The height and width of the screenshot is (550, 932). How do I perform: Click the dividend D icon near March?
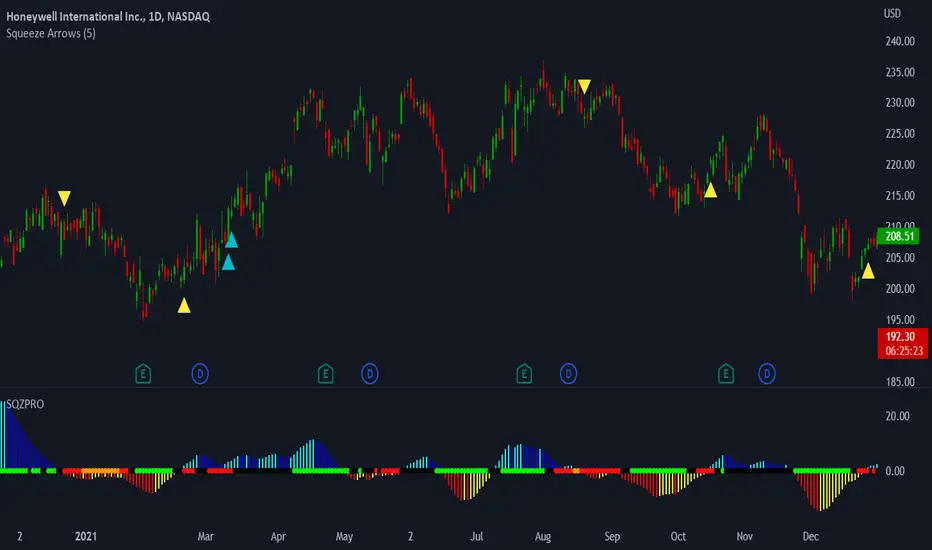click(200, 373)
